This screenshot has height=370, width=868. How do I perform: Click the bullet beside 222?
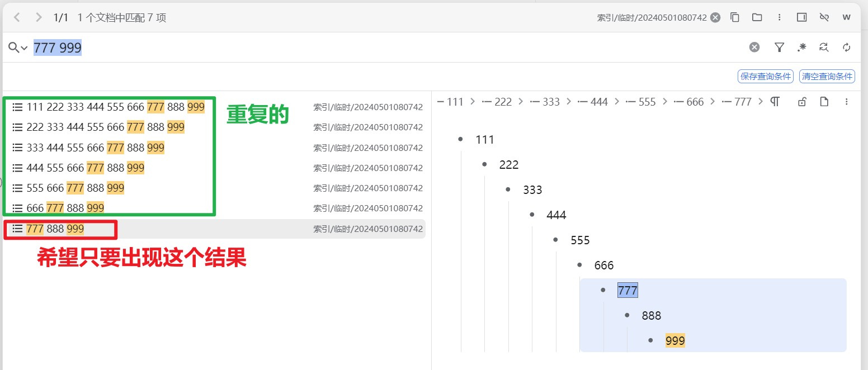click(484, 164)
